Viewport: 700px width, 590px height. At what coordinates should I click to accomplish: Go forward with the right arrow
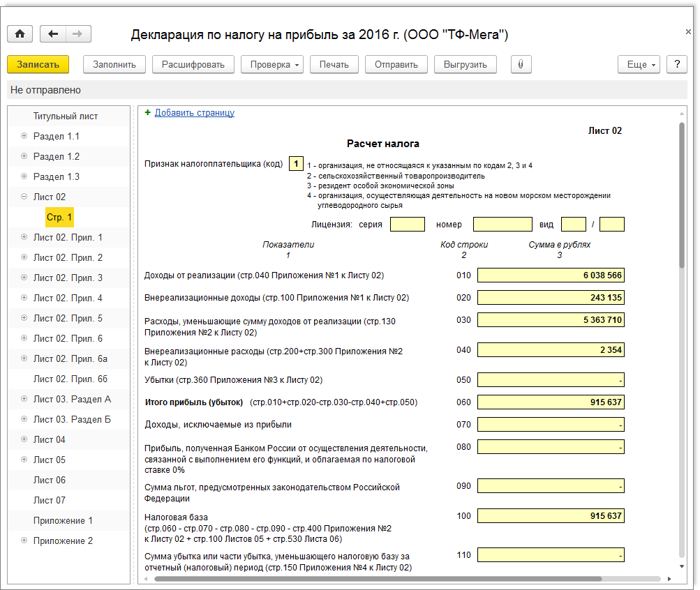[77, 34]
